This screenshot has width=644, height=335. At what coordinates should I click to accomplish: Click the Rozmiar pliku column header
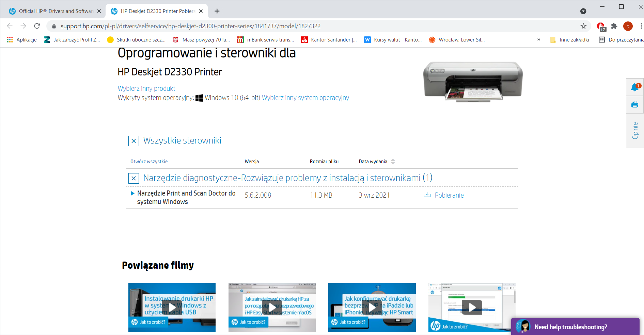pyautogui.click(x=324, y=162)
